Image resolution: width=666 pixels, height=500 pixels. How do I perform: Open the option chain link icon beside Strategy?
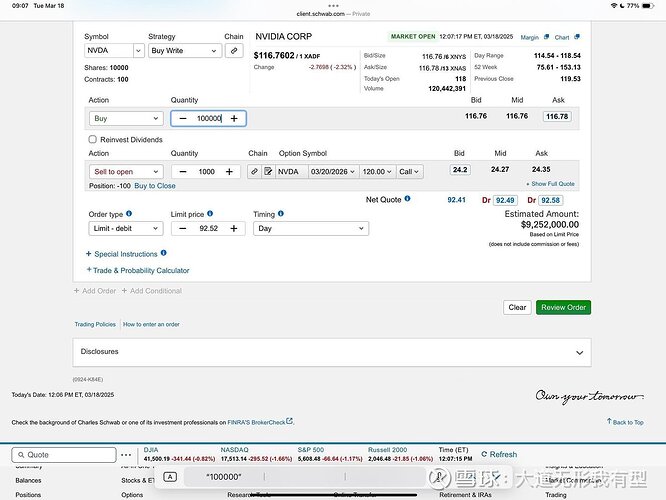point(234,51)
